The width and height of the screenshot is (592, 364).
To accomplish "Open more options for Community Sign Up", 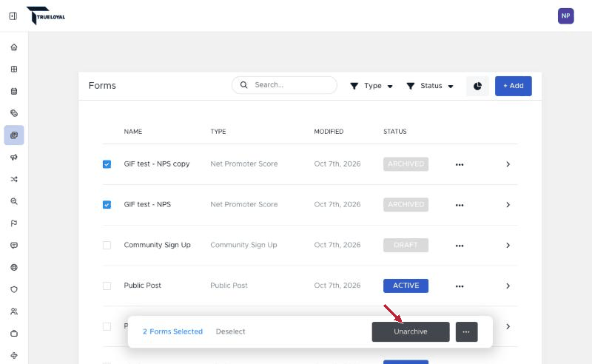I will [x=460, y=246].
